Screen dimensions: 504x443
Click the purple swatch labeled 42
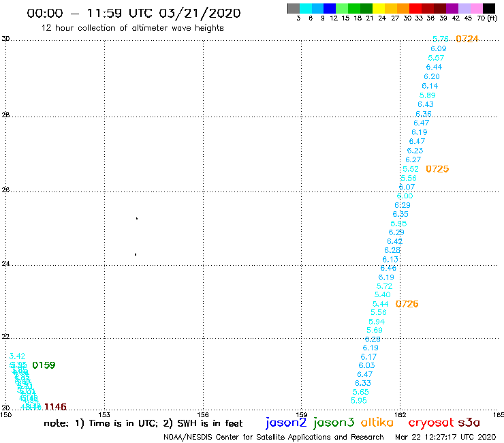point(452,8)
